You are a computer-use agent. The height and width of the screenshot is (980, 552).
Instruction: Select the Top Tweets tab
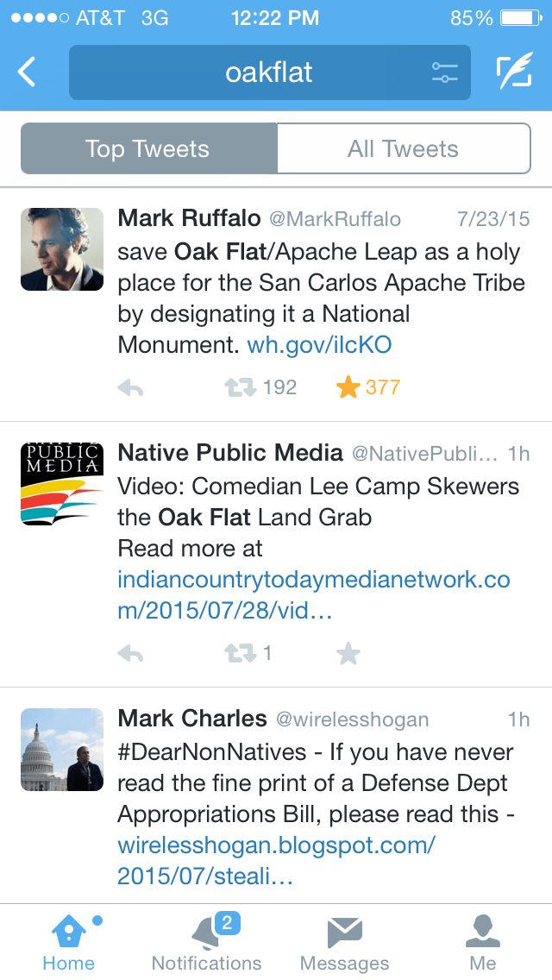point(148,148)
